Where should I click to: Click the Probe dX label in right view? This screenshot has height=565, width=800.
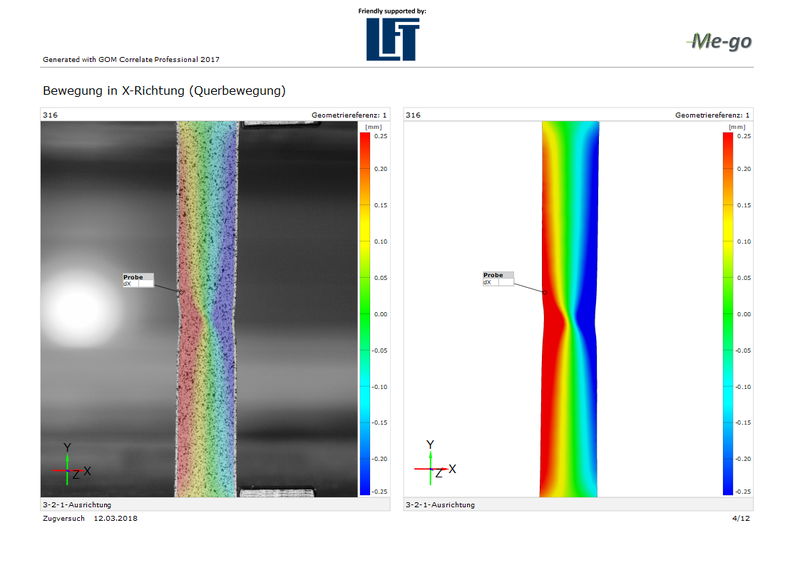498,279
